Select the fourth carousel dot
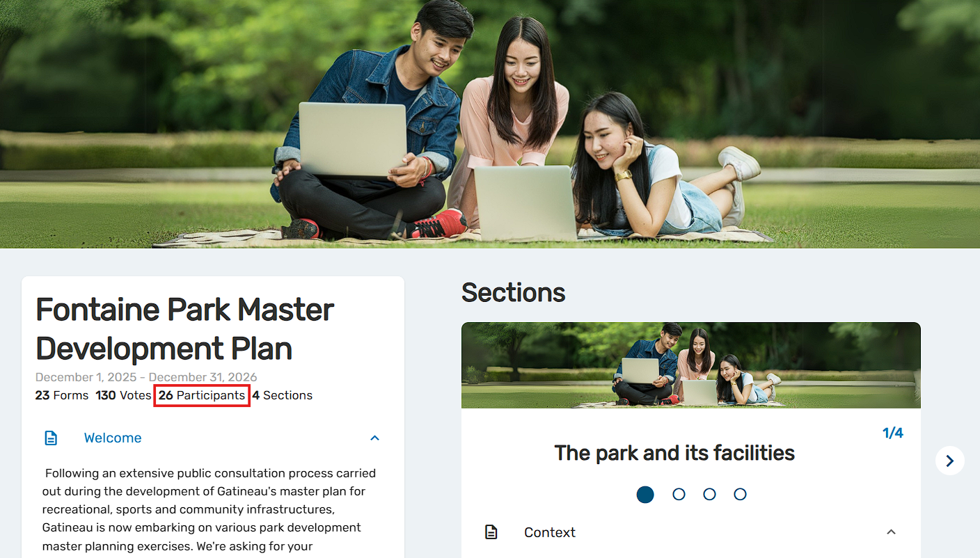Image resolution: width=980 pixels, height=558 pixels. tap(740, 494)
